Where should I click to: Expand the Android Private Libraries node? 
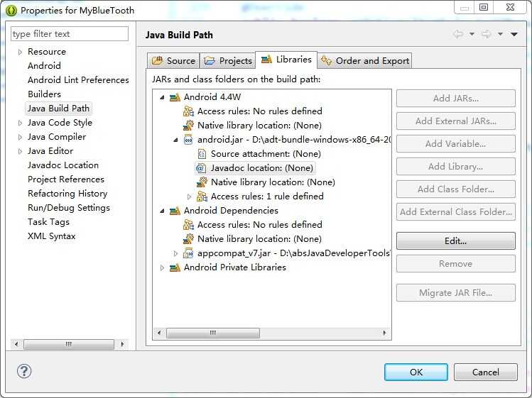pos(162,268)
